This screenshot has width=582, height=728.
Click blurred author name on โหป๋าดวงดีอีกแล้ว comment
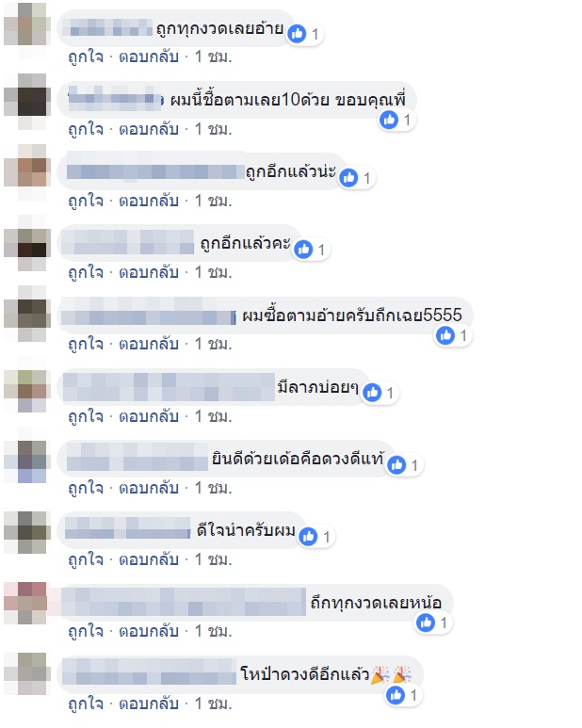tap(149, 671)
